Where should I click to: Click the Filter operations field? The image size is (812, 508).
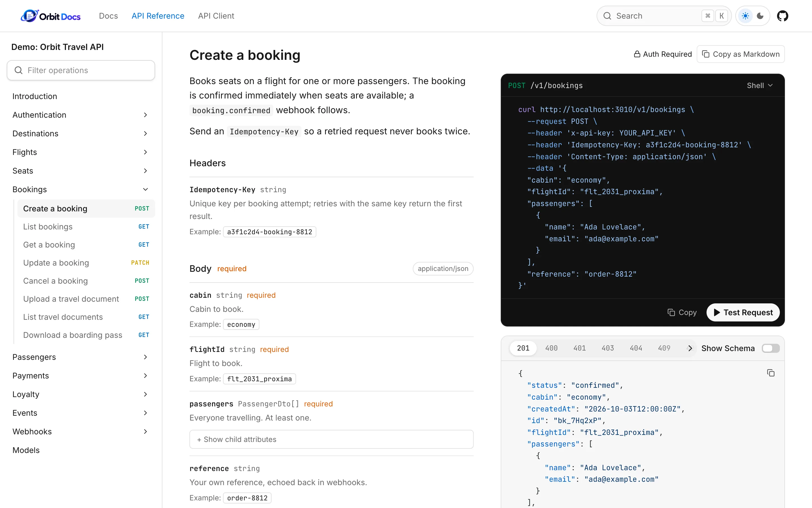[x=81, y=70]
